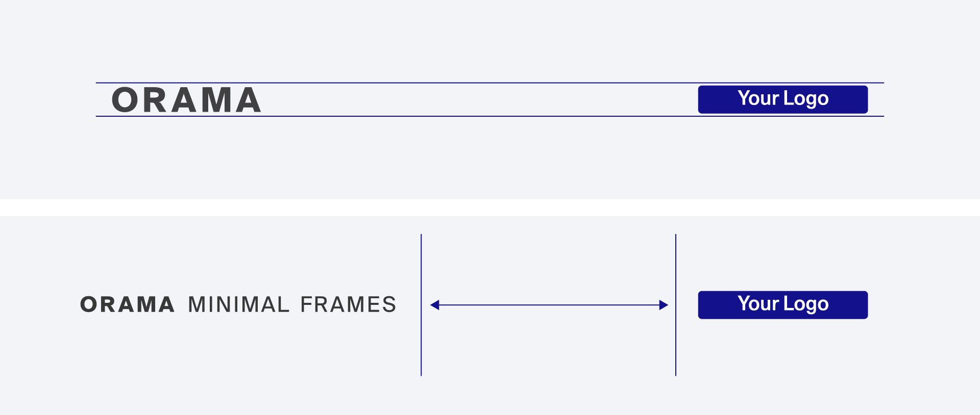
Task: Select the bold ORAMA text beside MINIMAL FRAMES
Action: (128, 305)
